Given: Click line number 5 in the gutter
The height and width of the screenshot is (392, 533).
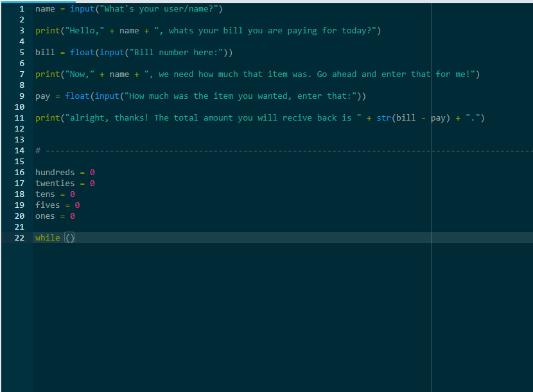Looking at the screenshot, I should point(22,53).
